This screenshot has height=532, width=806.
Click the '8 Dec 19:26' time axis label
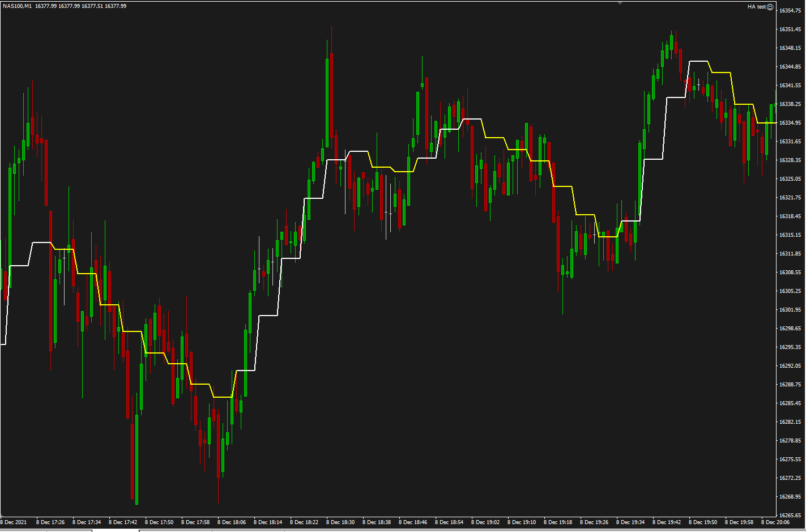594,522
